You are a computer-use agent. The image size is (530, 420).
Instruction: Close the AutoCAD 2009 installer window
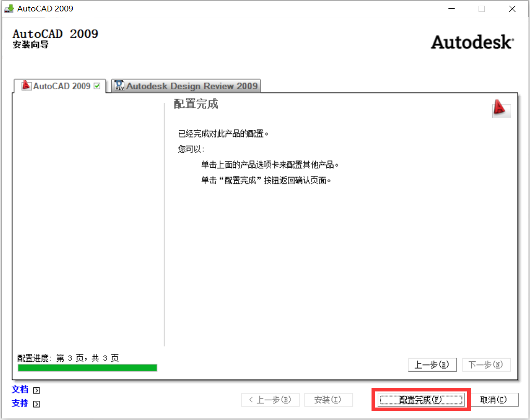click(x=512, y=9)
